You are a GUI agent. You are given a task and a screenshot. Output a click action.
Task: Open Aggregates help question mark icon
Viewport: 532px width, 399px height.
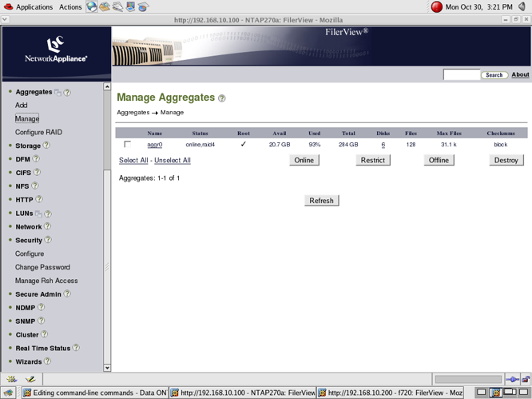67,92
